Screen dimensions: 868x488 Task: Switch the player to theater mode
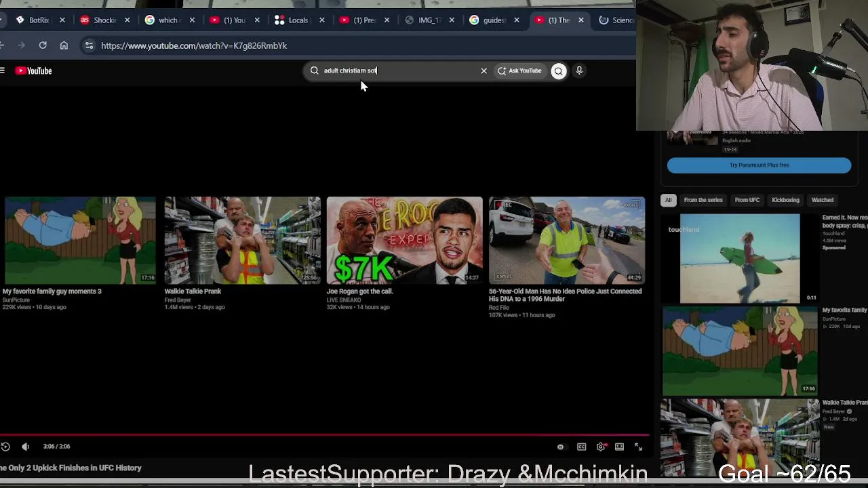point(619,447)
